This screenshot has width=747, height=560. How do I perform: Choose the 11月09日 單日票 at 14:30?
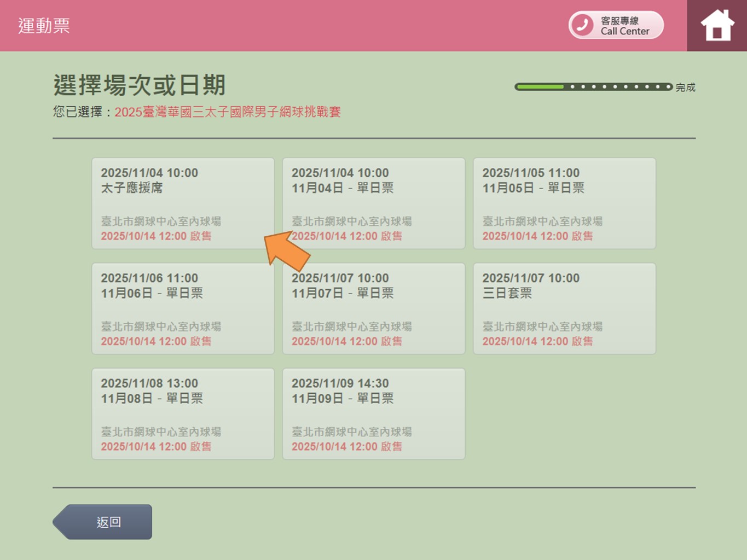pyautogui.click(x=373, y=413)
